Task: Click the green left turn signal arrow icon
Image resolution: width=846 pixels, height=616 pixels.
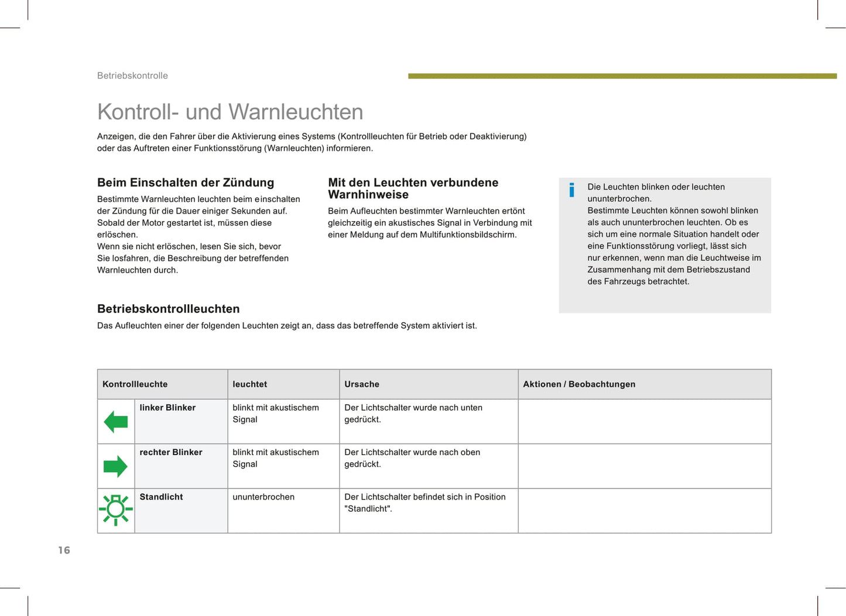Action: 115,421
